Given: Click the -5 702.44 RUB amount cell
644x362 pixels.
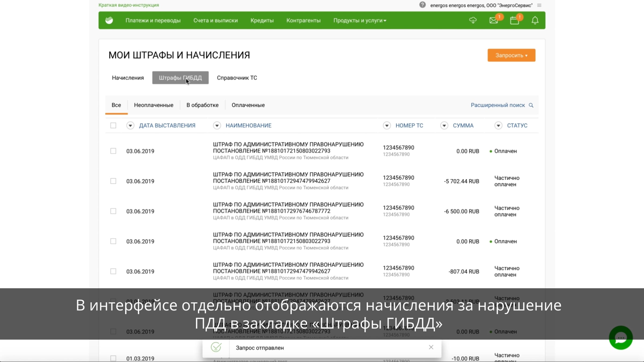Looking at the screenshot, I should pyautogui.click(x=461, y=181).
